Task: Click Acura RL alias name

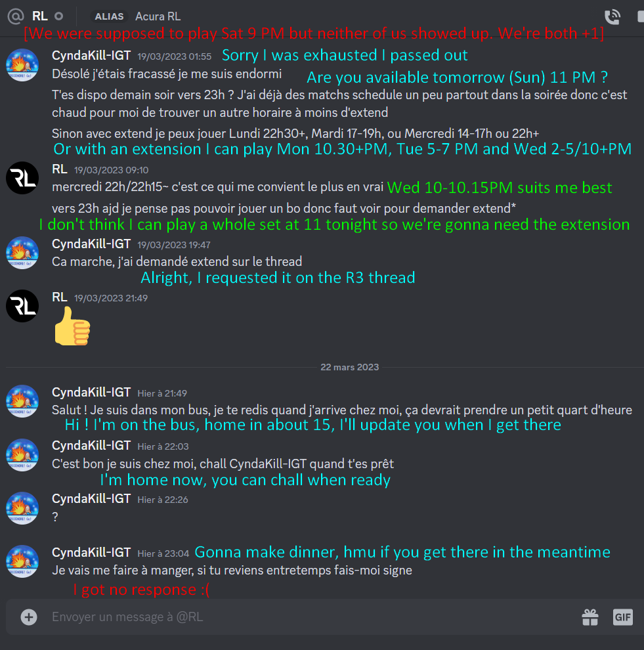Action: coord(158,16)
